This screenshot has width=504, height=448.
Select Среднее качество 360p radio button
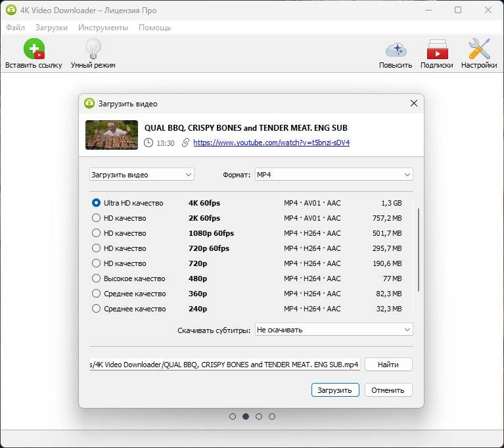click(96, 294)
